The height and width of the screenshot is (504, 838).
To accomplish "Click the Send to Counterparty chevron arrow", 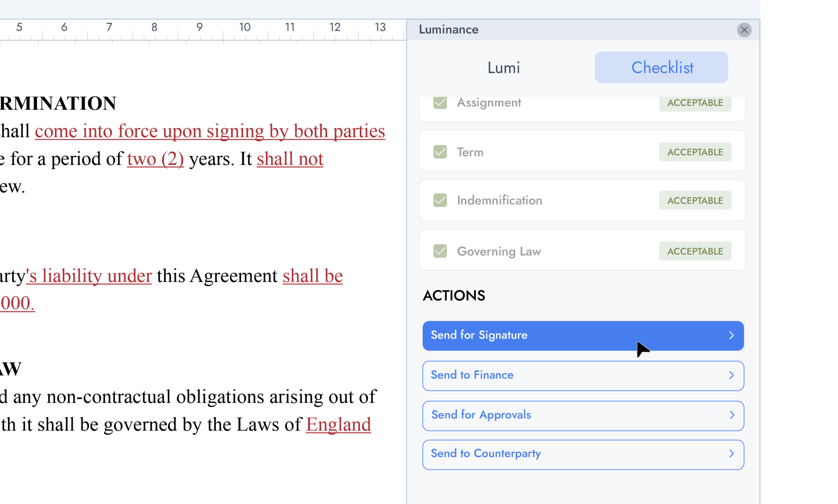I will click(731, 454).
